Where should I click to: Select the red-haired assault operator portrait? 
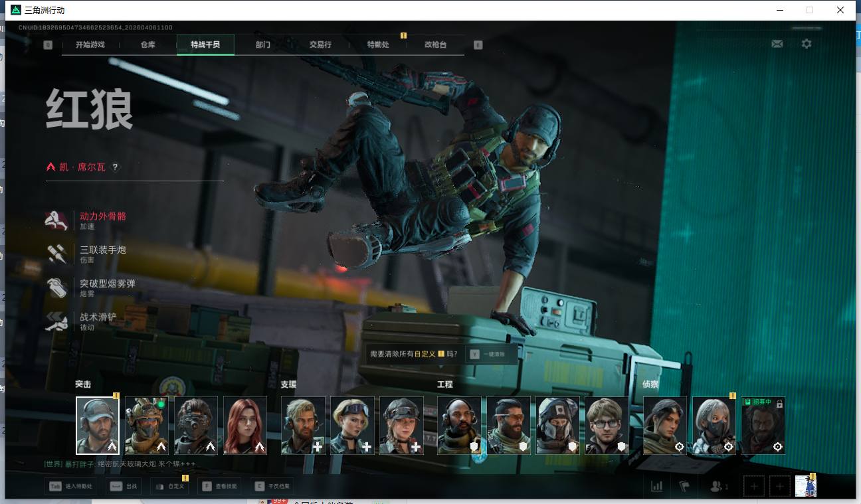coord(245,426)
